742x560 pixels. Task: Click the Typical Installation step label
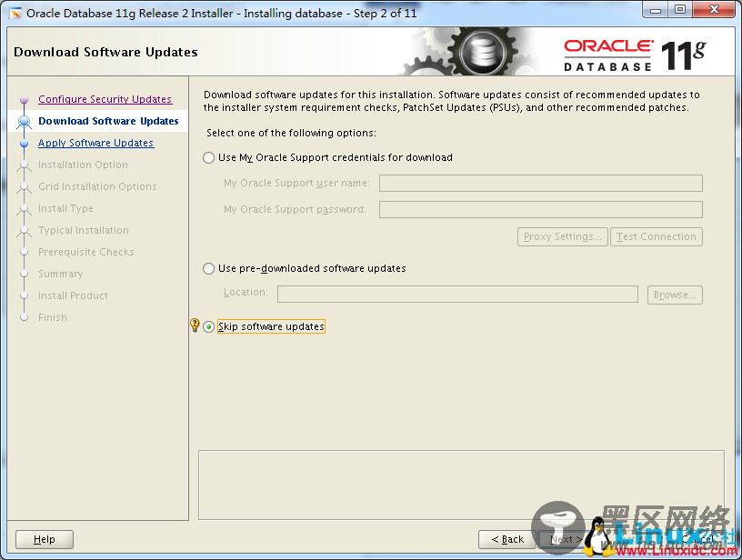coord(84,230)
